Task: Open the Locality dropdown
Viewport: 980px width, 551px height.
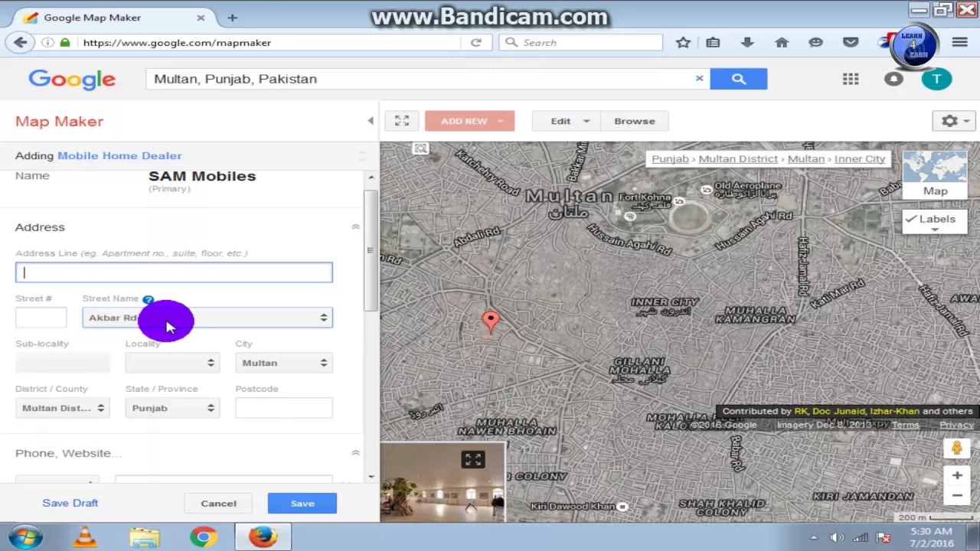Action: 172,363
